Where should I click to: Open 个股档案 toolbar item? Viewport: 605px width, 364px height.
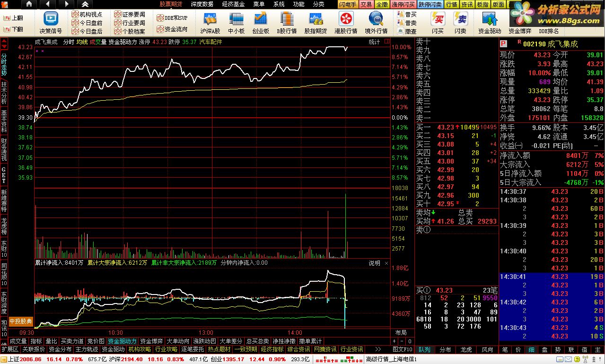(x=130, y=32)
